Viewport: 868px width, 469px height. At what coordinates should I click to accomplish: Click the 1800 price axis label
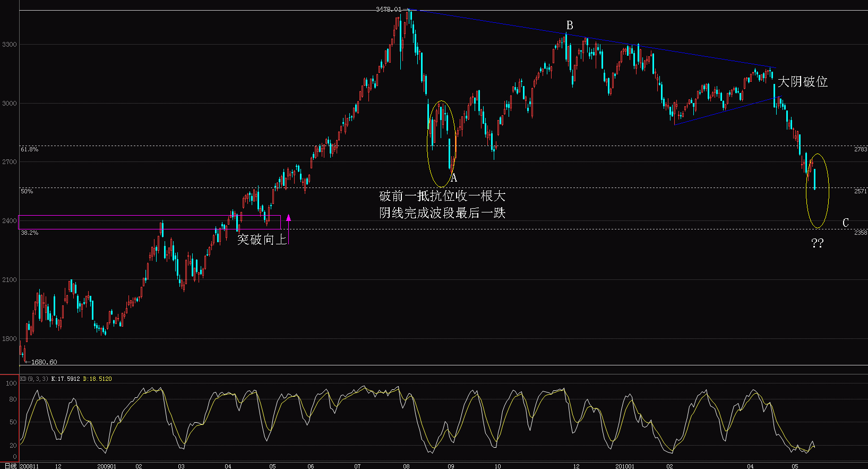[9, 339]
